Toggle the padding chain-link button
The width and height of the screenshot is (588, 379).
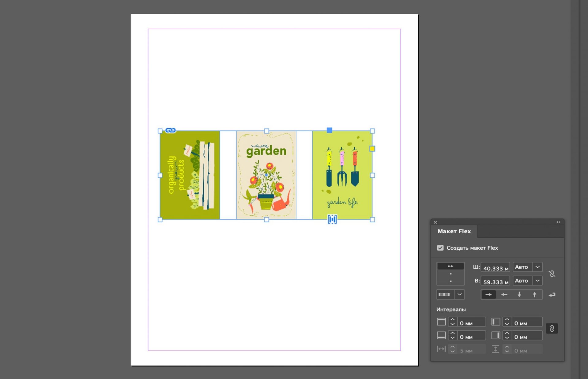click(x=552, y=329)
